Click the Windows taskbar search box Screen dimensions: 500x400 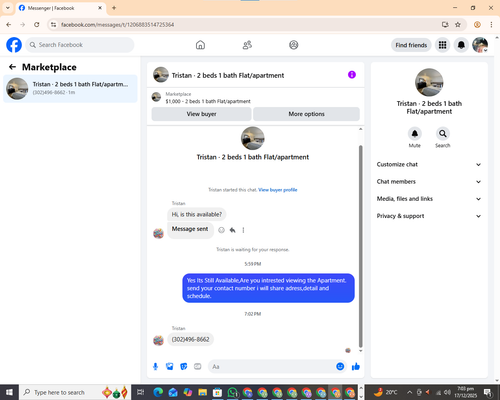75,392
